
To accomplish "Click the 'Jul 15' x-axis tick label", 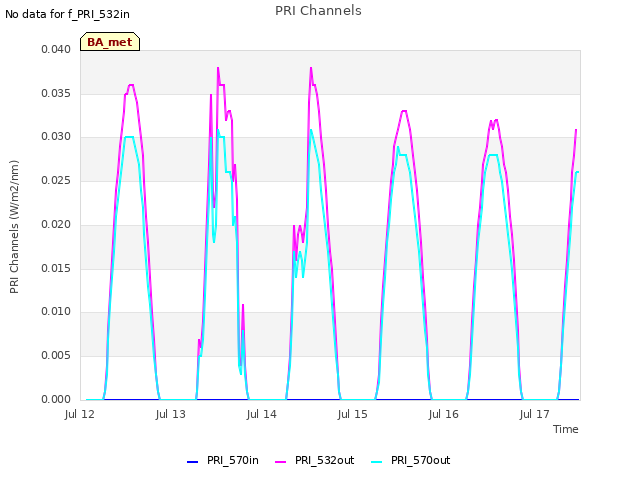I will tap(353, 414).
